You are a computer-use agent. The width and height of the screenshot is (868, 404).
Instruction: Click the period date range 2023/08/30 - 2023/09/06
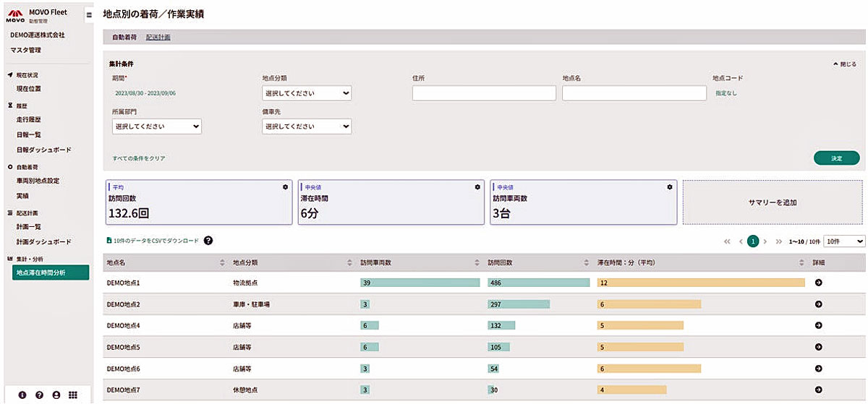click(x=145, y=93)
